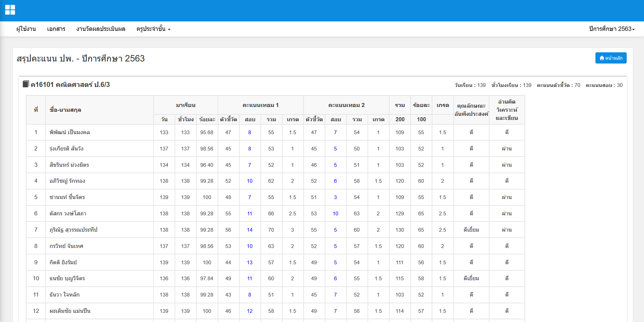Click the มาเรียน column group header
644x322 pixels.
pos(186,105)
